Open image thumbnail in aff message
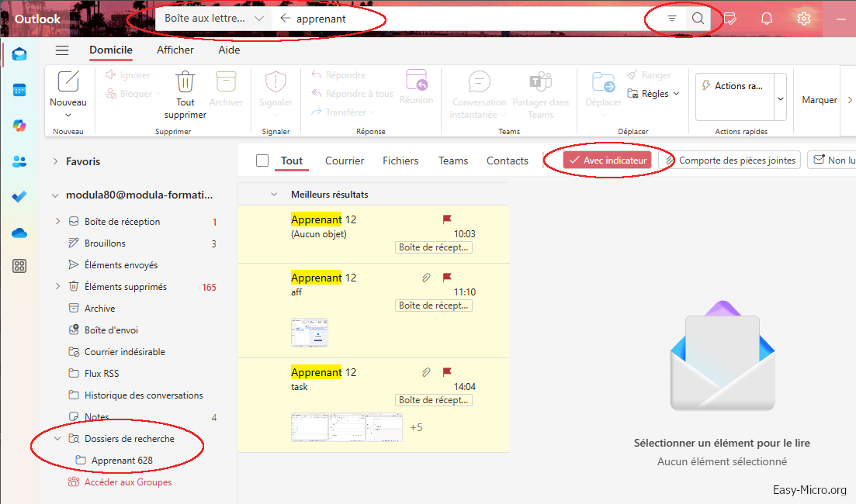 (310, 333)
